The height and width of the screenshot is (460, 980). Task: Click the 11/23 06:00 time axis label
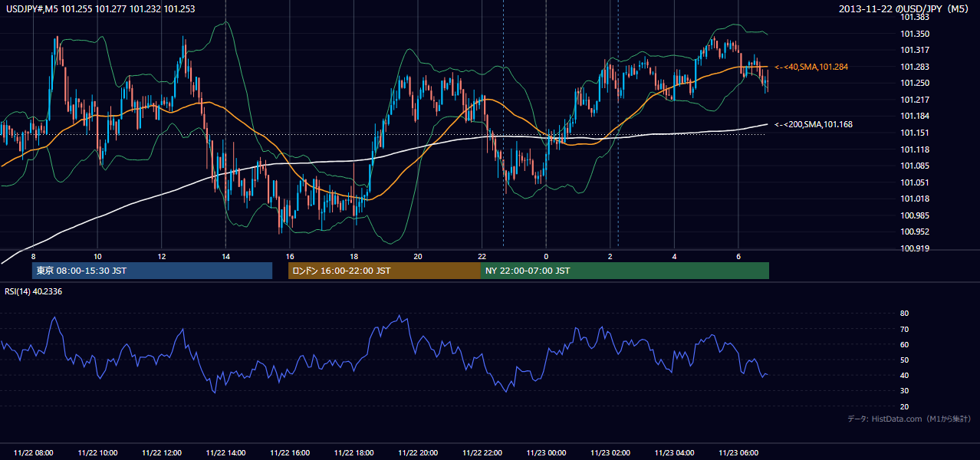click(739, 453)
